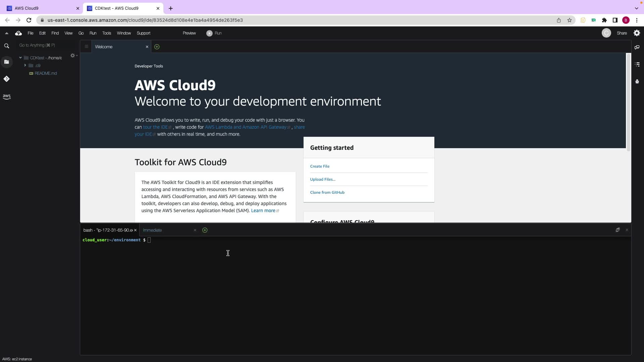
Task: Collapse the CDKtest root folder
Action: point(20,58)
